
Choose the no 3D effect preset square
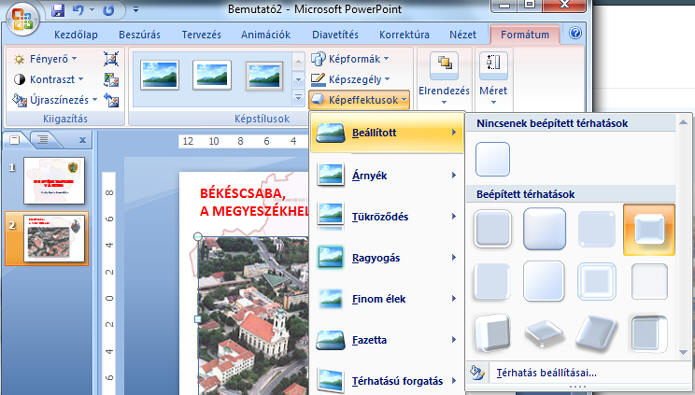tap(492, 159)
